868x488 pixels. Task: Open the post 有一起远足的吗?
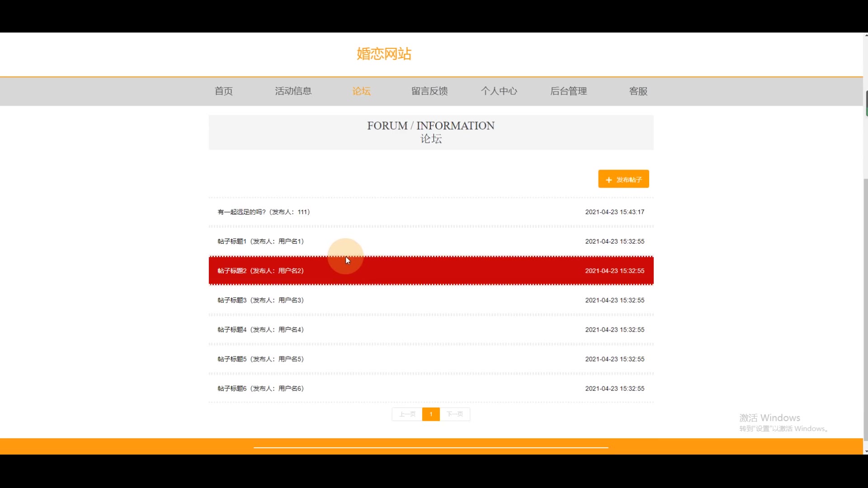(x=264, y=212)
